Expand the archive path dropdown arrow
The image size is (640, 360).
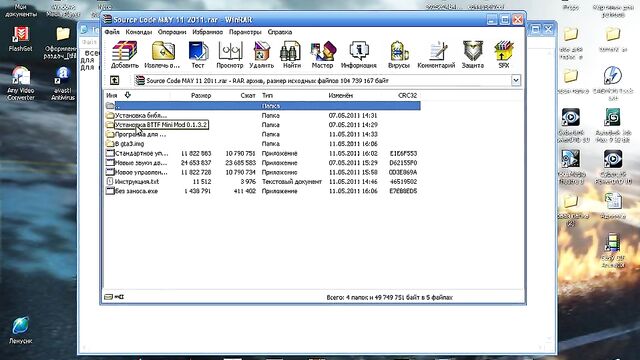(x=516, y=80)
